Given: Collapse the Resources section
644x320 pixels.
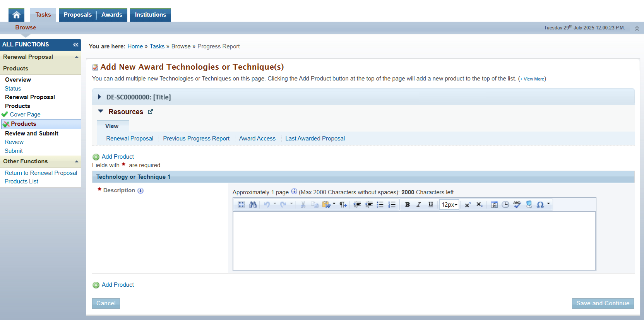Looking at the screenshot, I should point(101,111).
